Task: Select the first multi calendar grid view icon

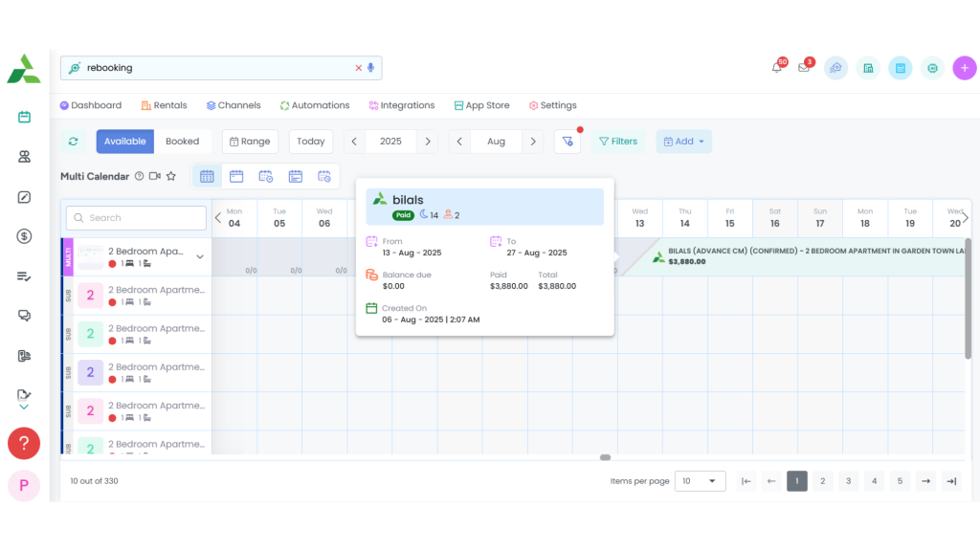Action: 207,177
